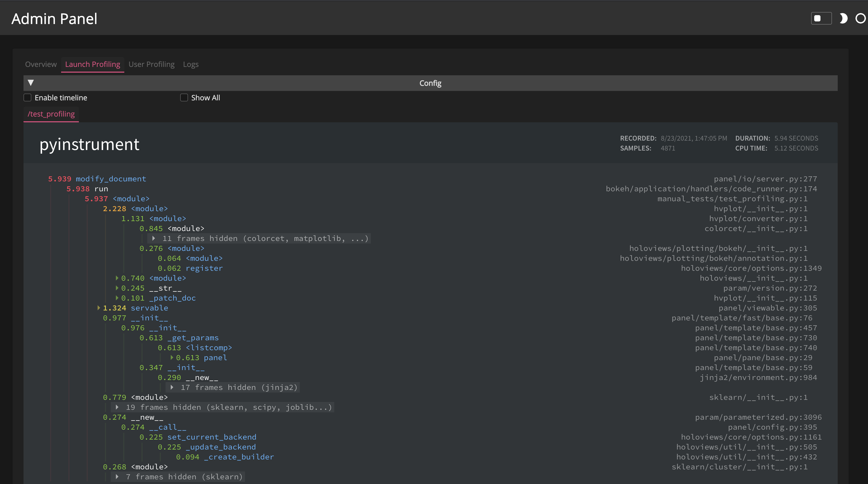Image resolution: width=868 pixels, height=484 pixels.
Task: Click the toggle/switch icon top right
Action: [821, 18]
